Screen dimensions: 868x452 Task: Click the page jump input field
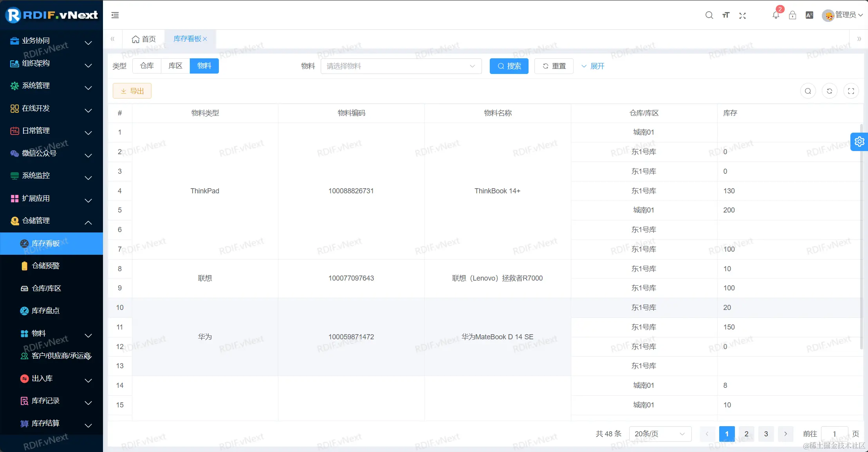click(x=834, y=434)
